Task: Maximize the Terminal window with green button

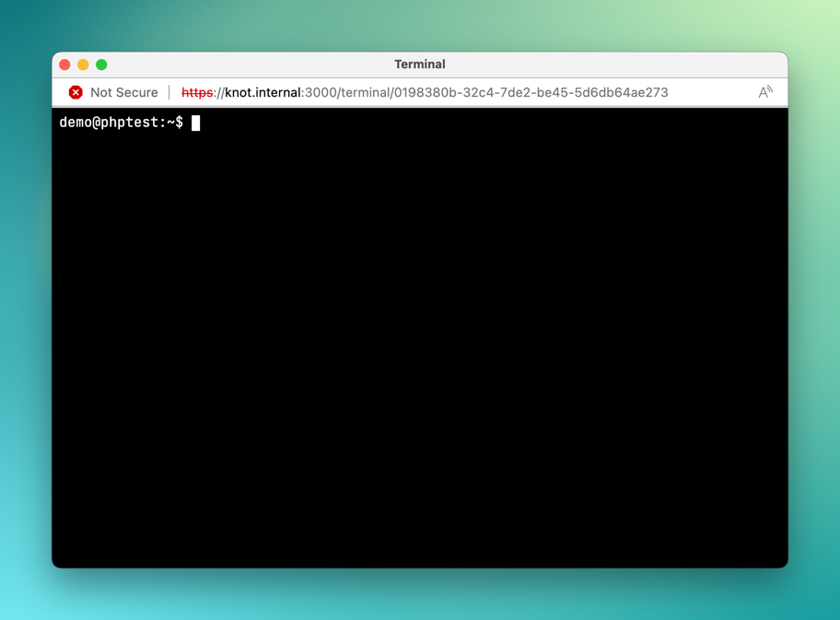Action: pyautogui.click(x=101, y=64)
